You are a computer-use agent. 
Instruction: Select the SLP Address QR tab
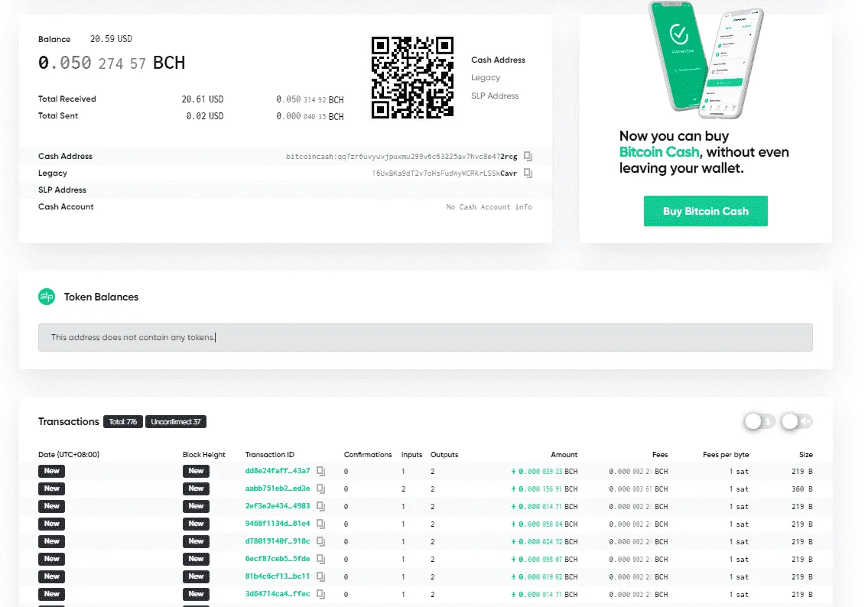495,96
